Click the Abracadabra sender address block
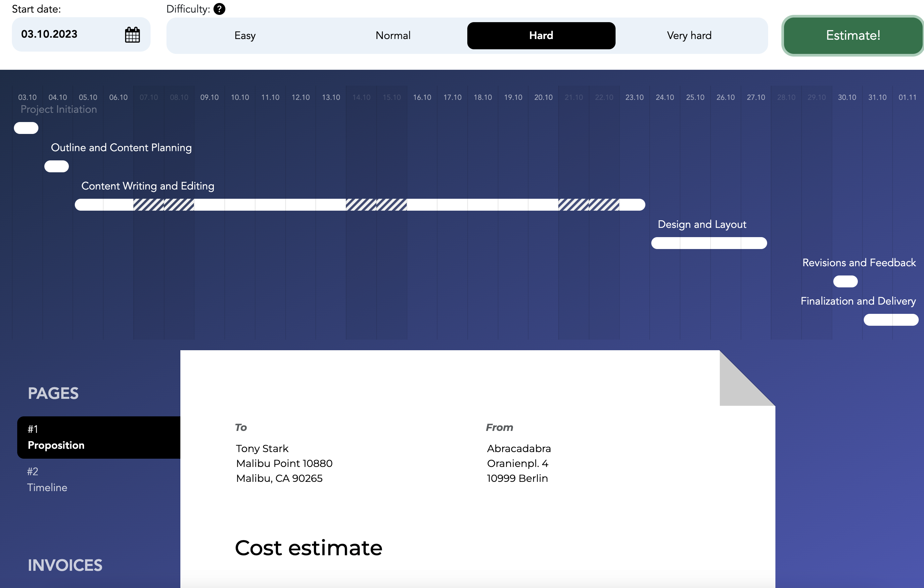The width and height of the screenshot is (924, 588). [518, 463]
